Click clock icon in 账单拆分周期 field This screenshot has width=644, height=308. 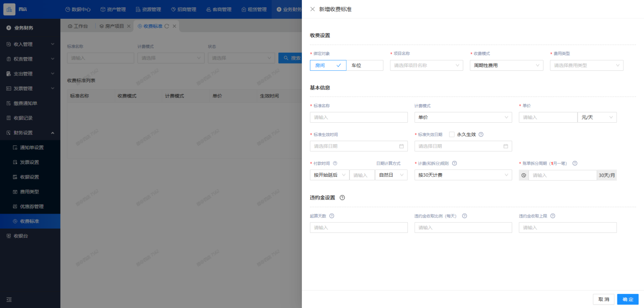pyautogui.click(x=524, y=175)
